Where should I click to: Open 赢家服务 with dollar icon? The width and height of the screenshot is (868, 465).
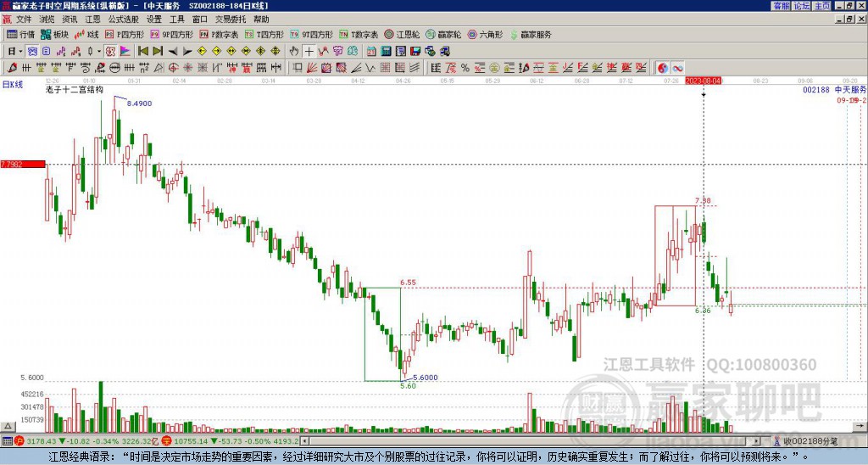click(x=531, y=34)
